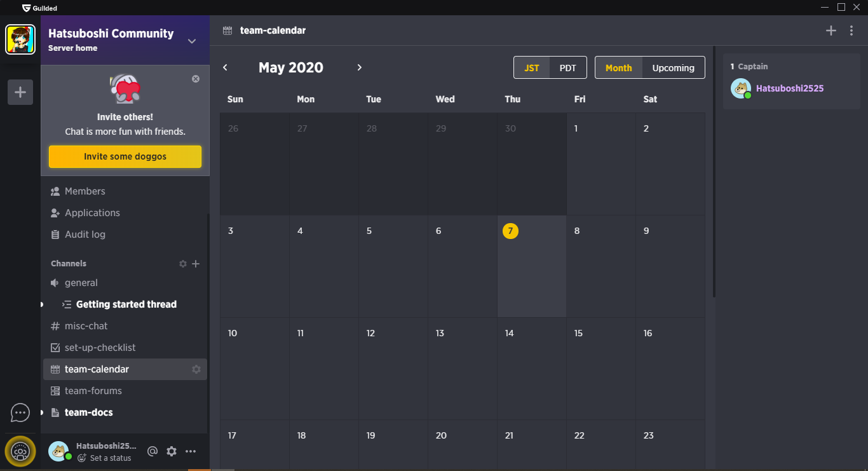Click the checklist icon beside set-up-checklist

coord(55,348)
